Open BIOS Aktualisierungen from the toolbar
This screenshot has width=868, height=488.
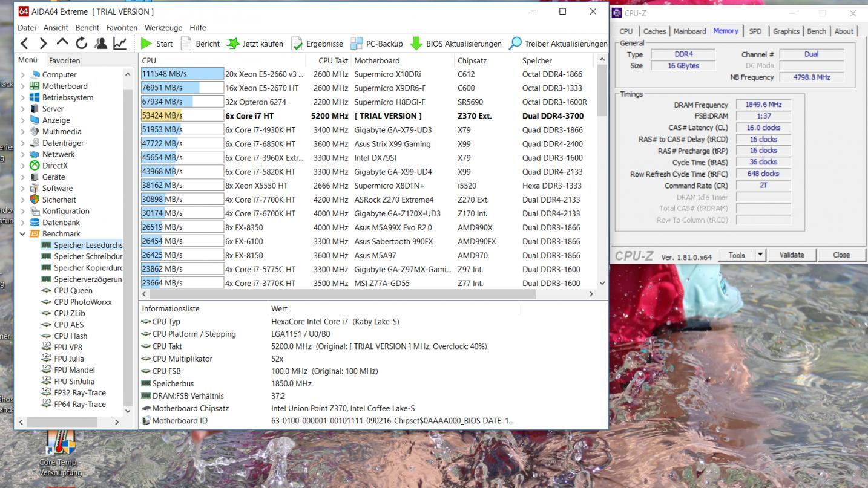(456, 44)
